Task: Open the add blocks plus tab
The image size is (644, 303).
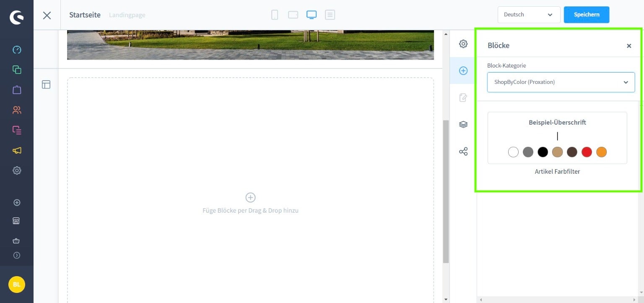Action: point(463,71)
